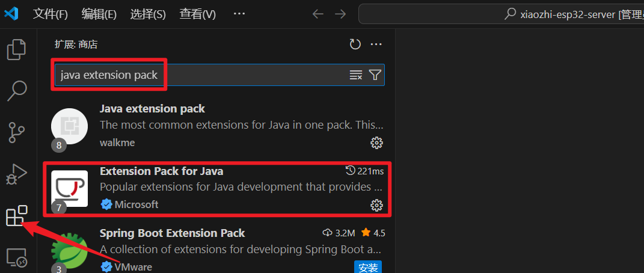Open the Extensions view icon

point(17,216)
